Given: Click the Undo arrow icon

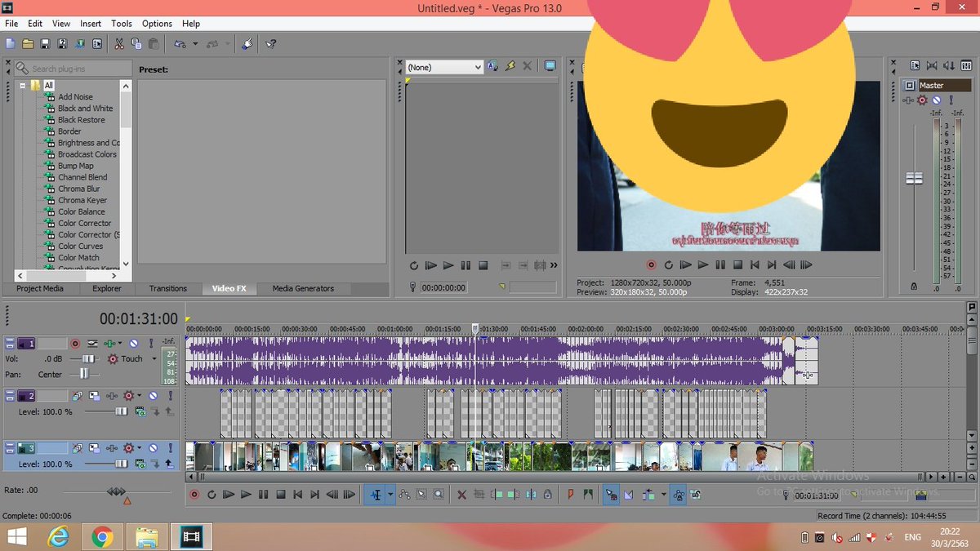Looking at the screenshot, I should pyautogui.click(x=180, y=44).
